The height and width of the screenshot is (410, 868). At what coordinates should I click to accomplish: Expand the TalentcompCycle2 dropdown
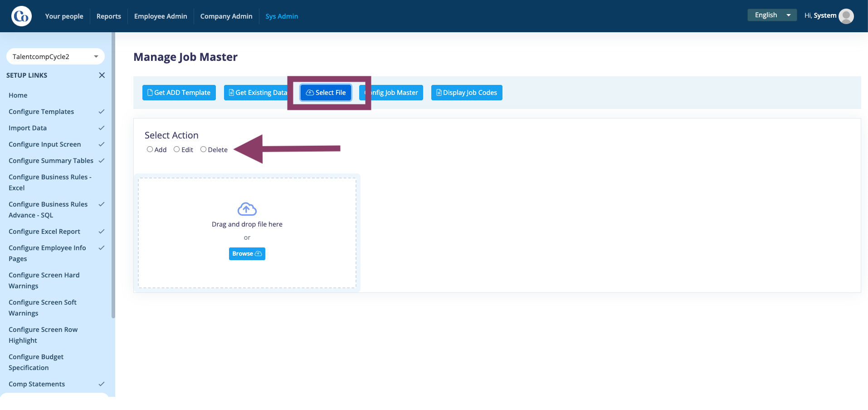pyautogui.click(x=55, y=57)
